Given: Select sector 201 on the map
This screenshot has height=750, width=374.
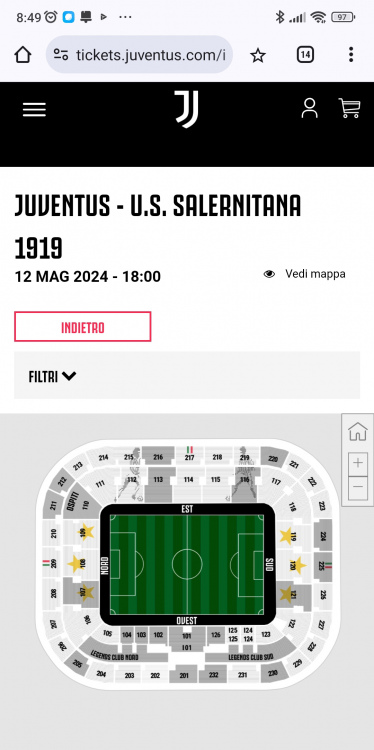Looking at the screenshot, I should 184,675.
